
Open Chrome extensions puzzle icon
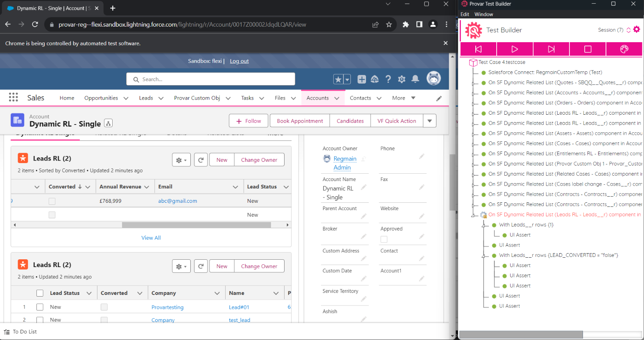point(406,25)
